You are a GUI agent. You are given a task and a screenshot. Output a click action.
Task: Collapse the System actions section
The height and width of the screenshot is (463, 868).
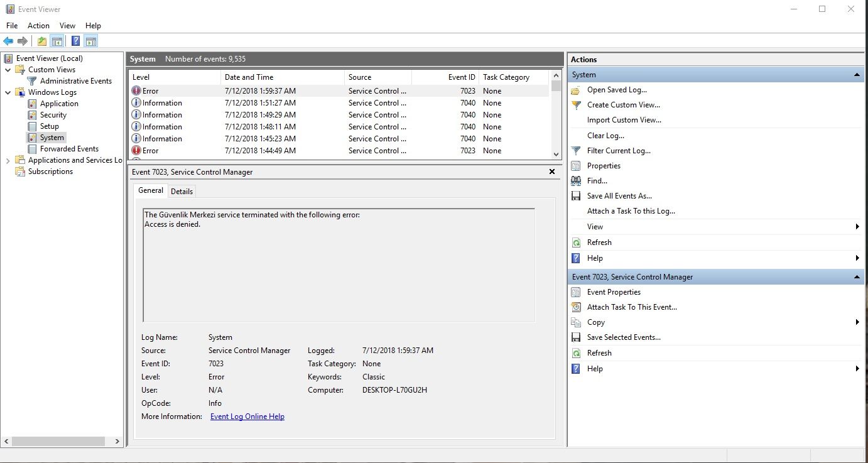tap(857, 75)
